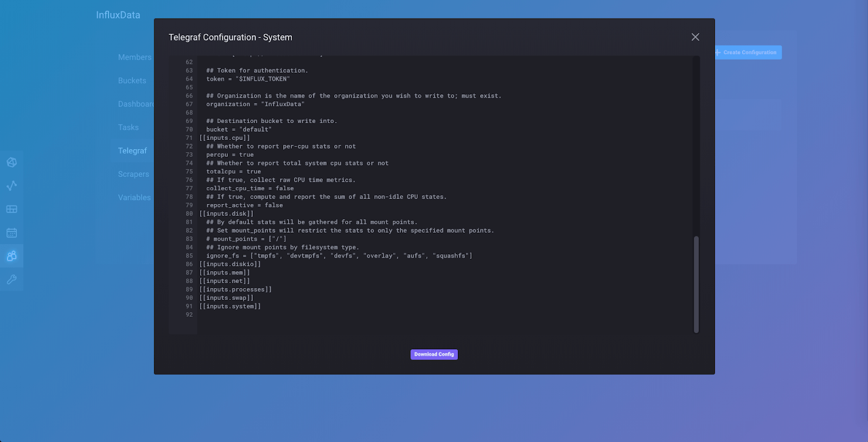Switch to the Buckets tab

[132, 80]
